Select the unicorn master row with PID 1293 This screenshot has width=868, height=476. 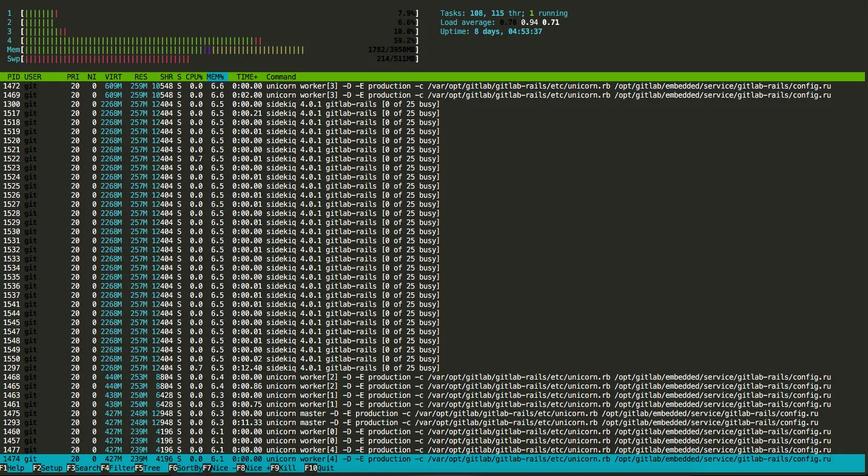pyautogui.click(x=434, y=423)
